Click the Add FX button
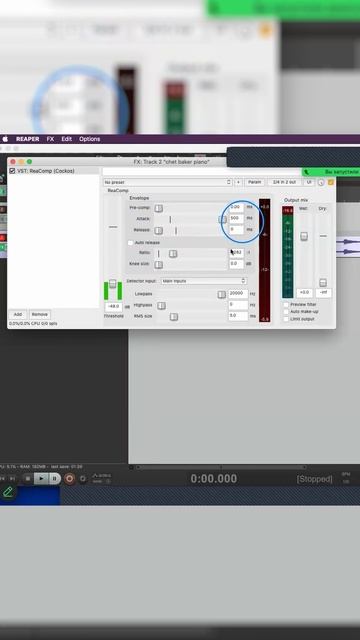The width and height of the screenshot is (360, 640). (18, 315)
